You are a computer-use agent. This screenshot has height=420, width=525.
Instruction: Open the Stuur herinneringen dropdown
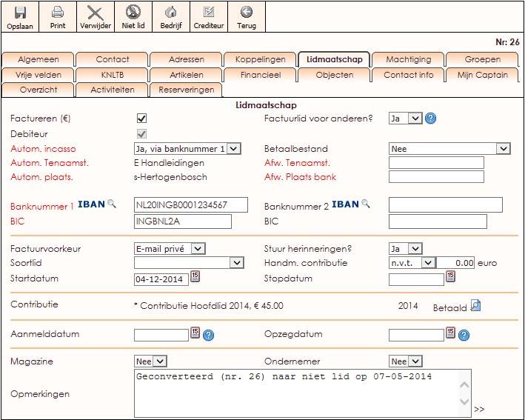coord(406,248)
